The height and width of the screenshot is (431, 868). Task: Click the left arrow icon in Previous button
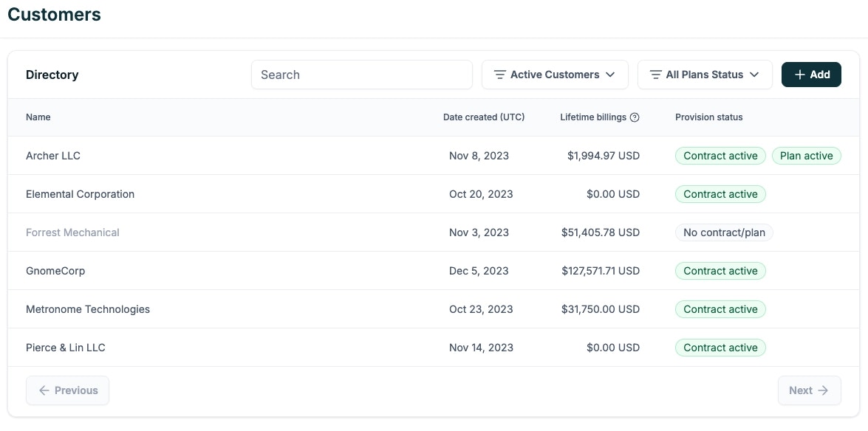coord(44,390)
